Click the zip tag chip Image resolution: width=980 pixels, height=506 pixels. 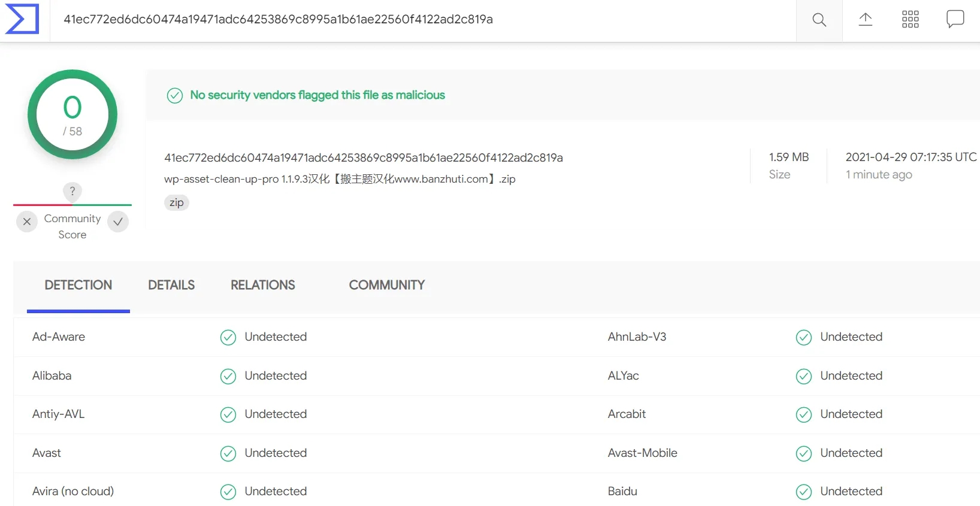pos(177,202)
